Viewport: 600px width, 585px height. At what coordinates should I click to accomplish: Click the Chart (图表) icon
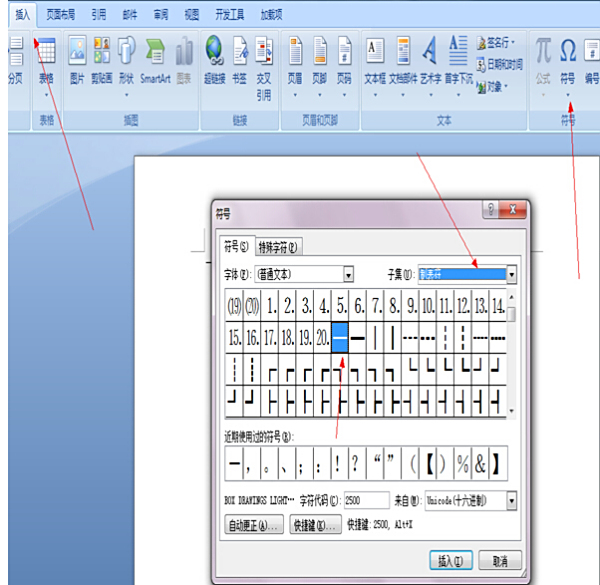(x=184, y=51)
